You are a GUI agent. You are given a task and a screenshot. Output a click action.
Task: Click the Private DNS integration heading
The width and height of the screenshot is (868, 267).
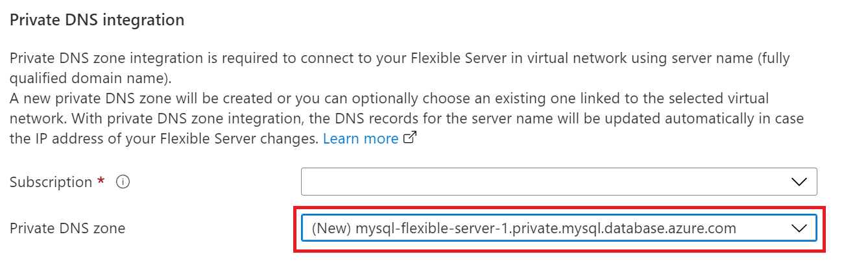point(97,20)
